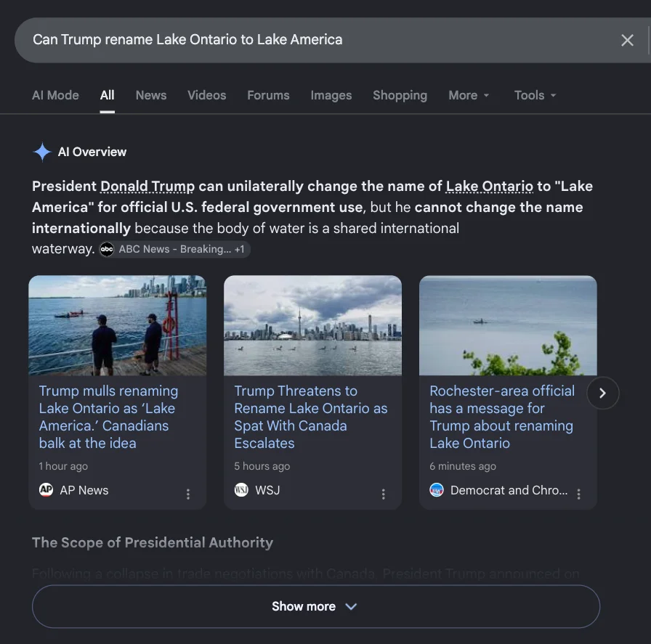Open the Rochester-area article thumbnail

508,326
